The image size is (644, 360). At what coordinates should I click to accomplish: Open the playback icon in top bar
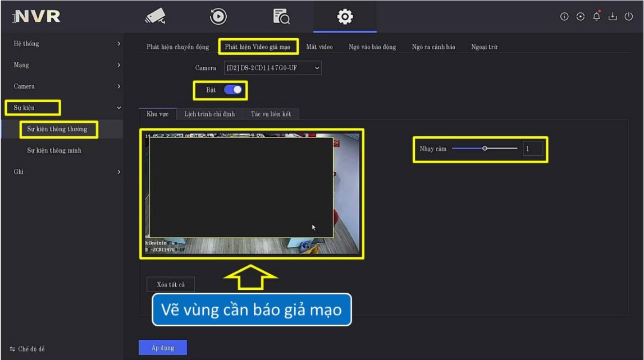tap(218, 17)
